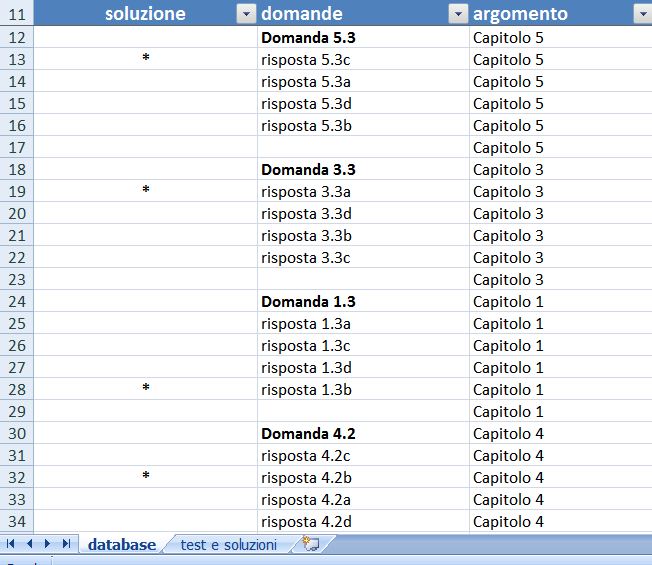
Task: Select the cell Domanda 4.2
Action: [x=363, y=434]
